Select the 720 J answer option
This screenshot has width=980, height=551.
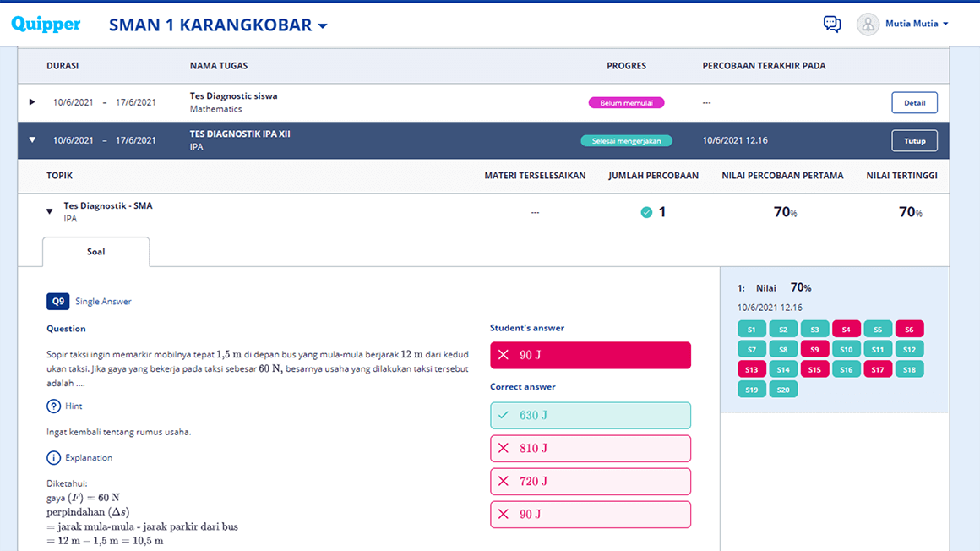click(590, 481)
